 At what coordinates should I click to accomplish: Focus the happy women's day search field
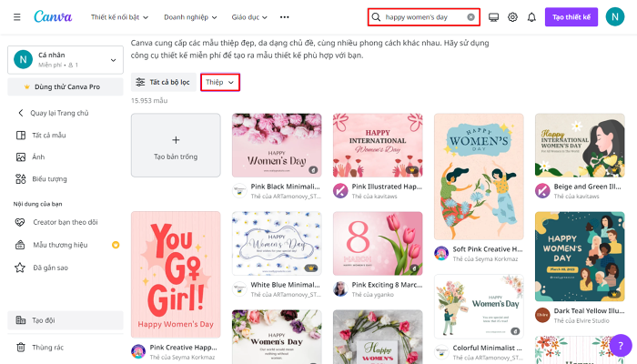[x=422, y=17]
